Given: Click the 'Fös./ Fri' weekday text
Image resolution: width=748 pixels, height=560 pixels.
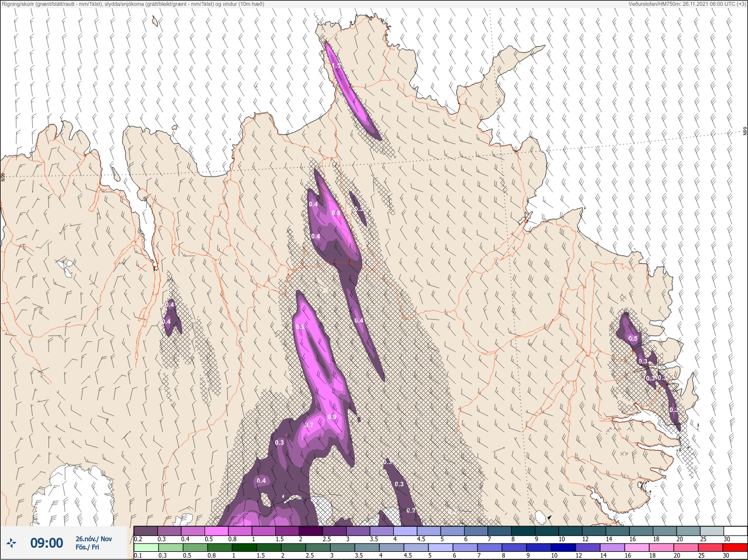Looking at the screenshot, I should click(87, 548).
